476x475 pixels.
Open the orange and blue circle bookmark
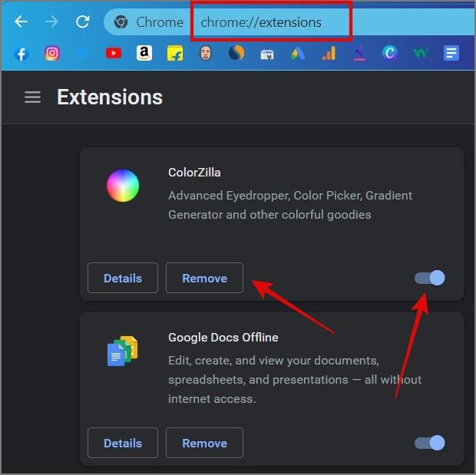pos(236,53)
